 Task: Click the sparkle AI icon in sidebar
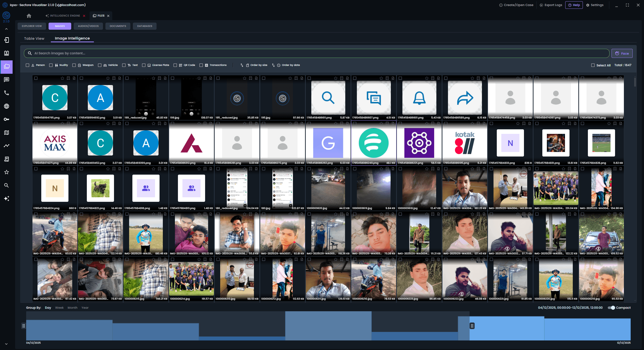pos(7,199)
